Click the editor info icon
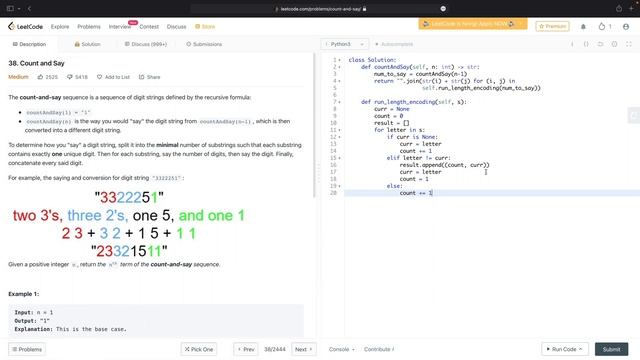Image resolution: width=640 pixels, height=360 pixels. 572,44
